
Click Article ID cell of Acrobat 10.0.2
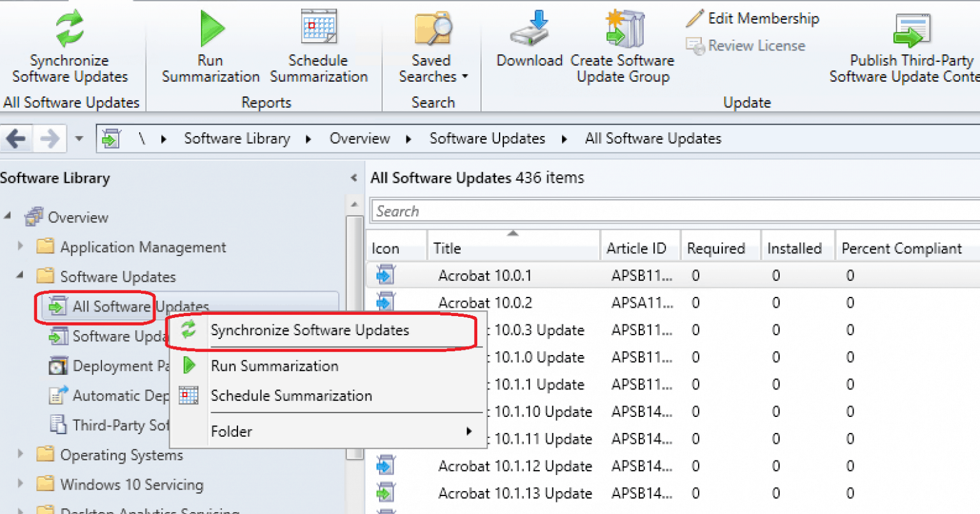coord(642,303)
